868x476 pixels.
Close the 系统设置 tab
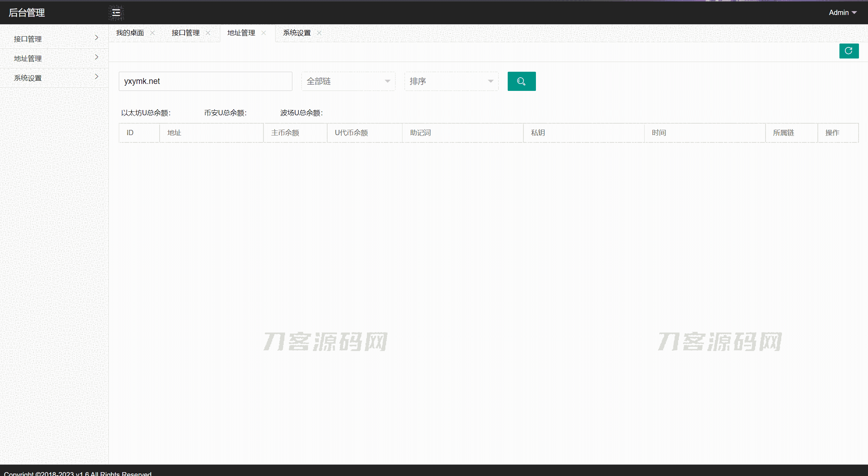pos(319,33)
